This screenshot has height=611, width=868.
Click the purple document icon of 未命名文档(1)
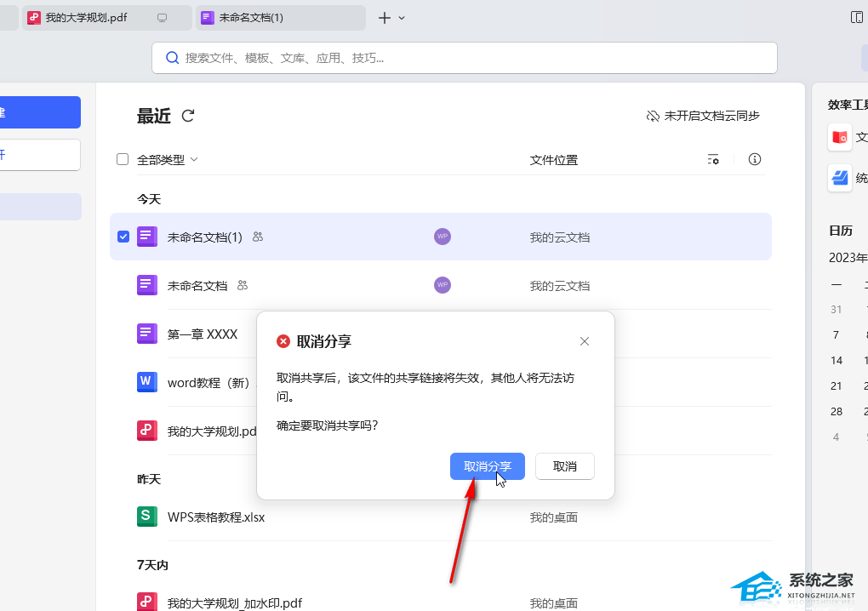point(147,237)
